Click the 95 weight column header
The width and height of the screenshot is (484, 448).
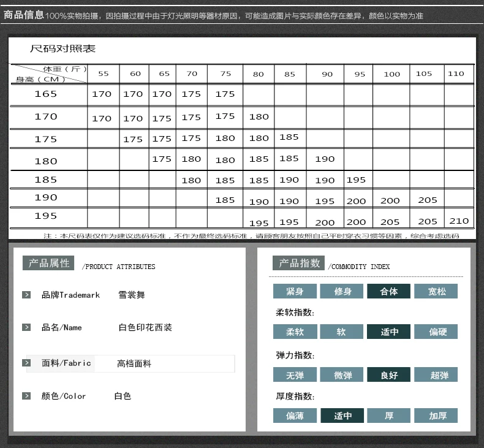coord(360,74)
